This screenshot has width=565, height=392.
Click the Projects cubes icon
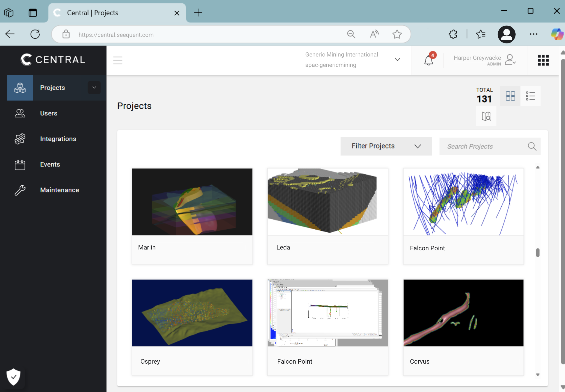(x=20, y=88)
